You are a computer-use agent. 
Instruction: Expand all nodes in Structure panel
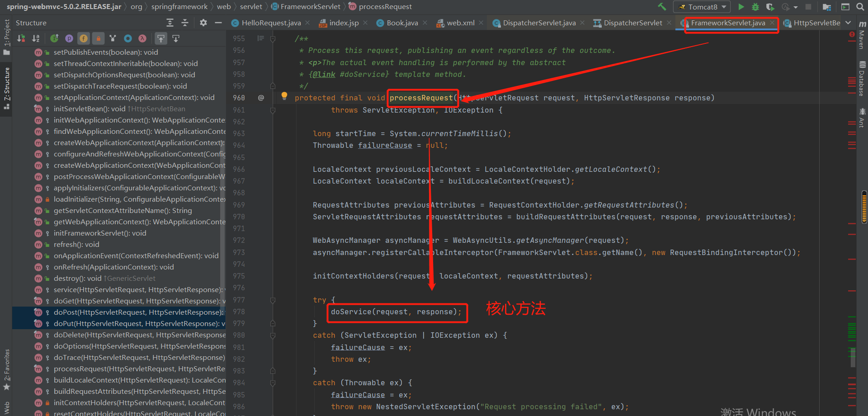tap(170, 23)
